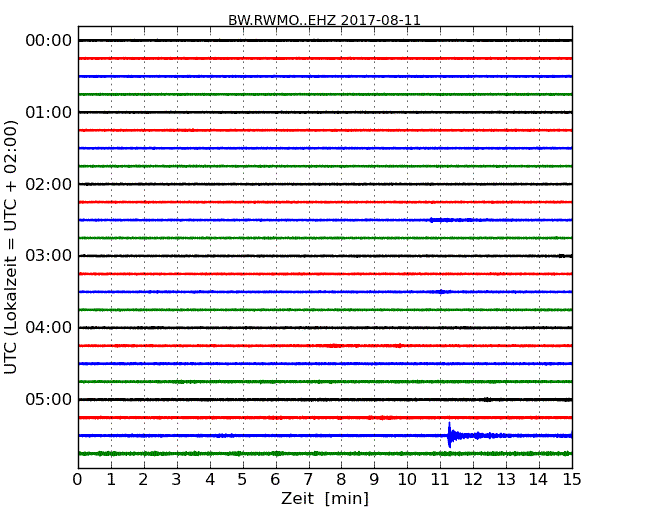The image size is (650, 520).
Task: Click x-axis tick label 15
Action: (572, 480)
